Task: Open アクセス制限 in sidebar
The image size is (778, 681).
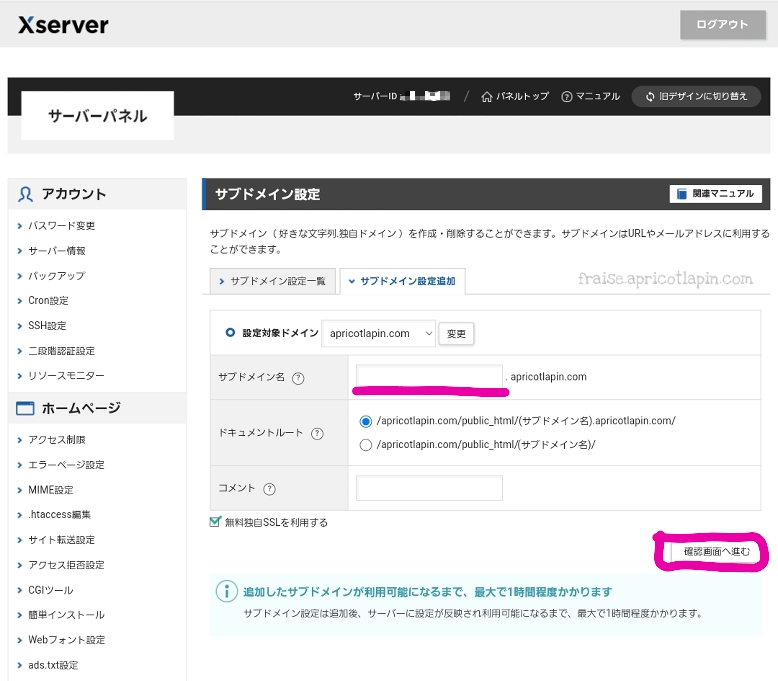Action: [57, 440]
